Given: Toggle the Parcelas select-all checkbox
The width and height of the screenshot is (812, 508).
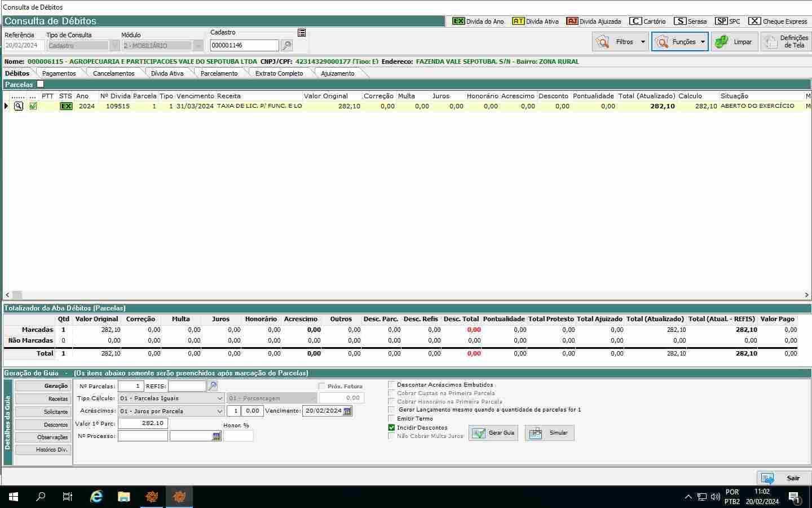Looking at the screenshot, I should click(40, 84).
